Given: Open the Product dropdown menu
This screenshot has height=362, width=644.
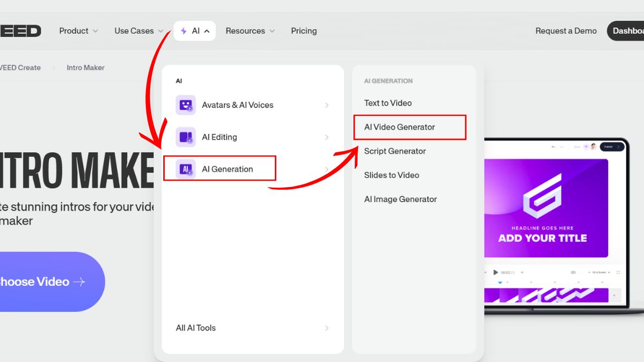Looking at the screenshot, I should [x=78, y=31].
